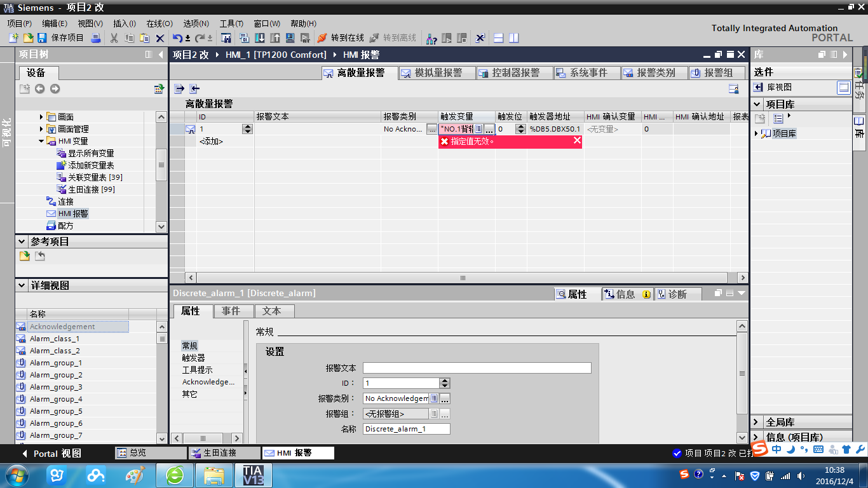Toggle the 库视图 checkbox button
Image resolution: width=868 pixels, height=488 pixels.
(x=844, y=88)
